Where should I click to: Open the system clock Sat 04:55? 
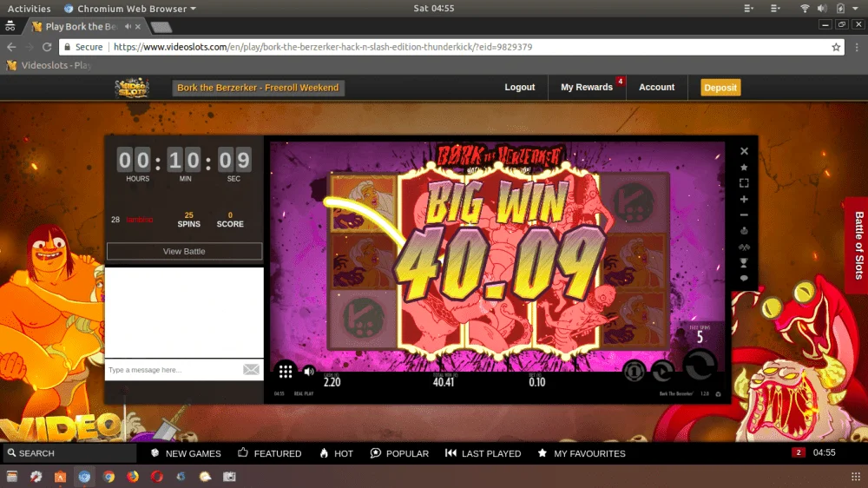(x=434, y=9)
